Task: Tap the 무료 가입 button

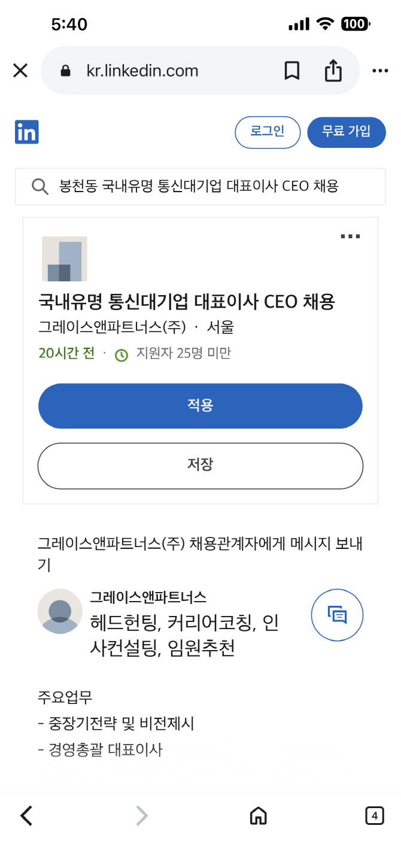Action: coord(347,132)
